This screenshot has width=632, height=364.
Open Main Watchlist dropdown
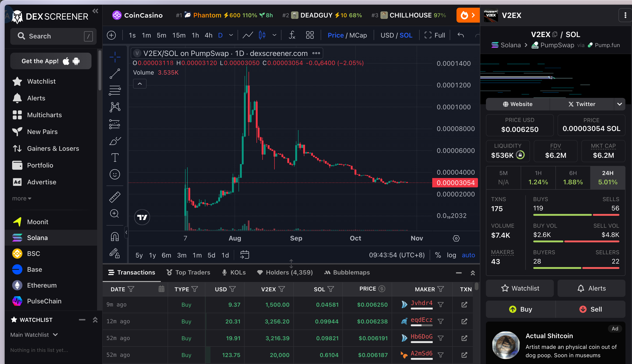tap(34, 335)
